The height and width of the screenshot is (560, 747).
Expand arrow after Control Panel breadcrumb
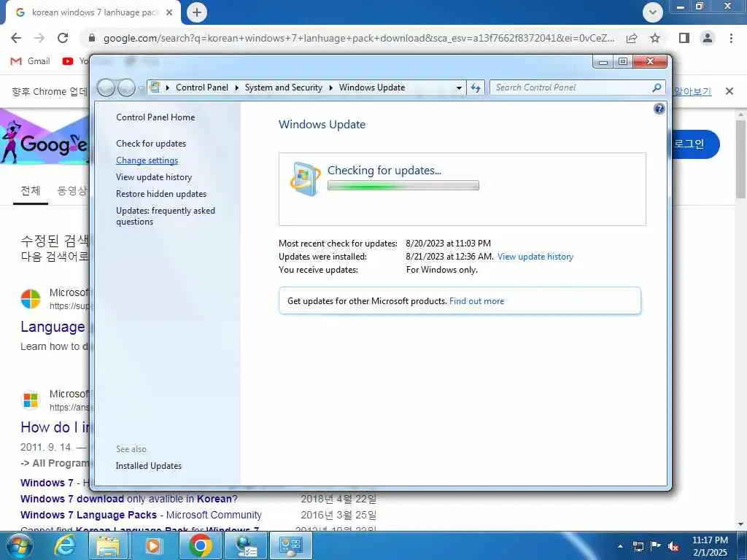pos(237,87)
